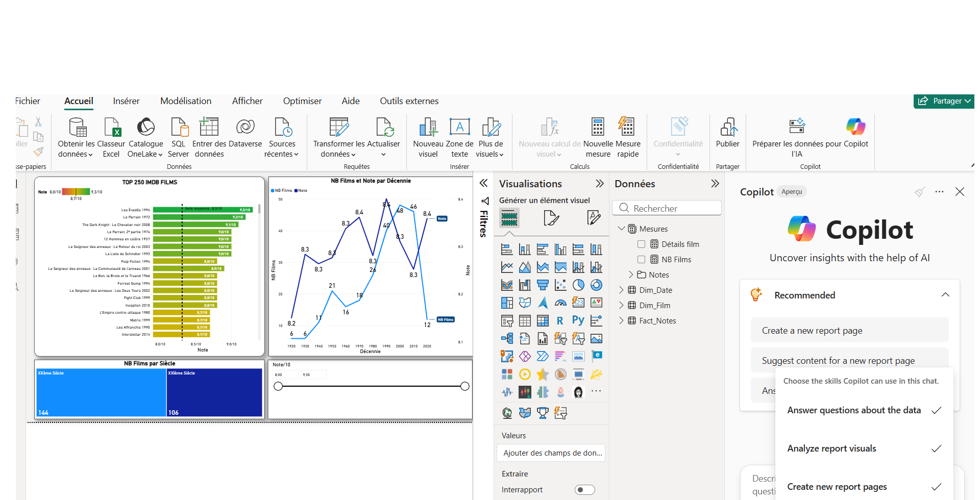
Task: Check the NB Films measure checkbox
Action: tap(641, 259)
